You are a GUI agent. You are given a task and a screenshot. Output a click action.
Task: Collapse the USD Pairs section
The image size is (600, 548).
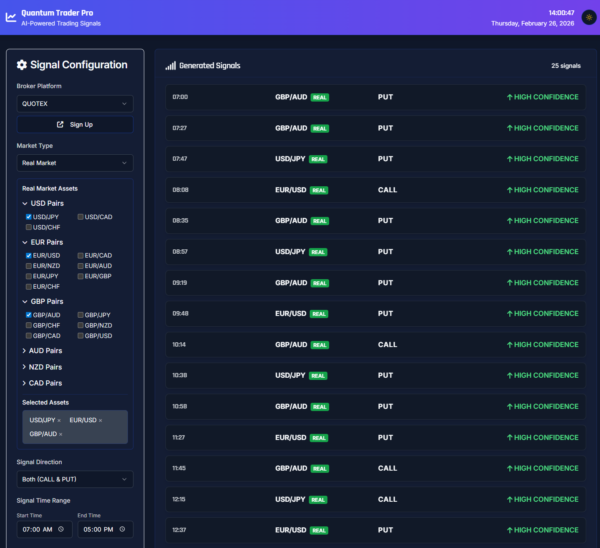point(47,203)
